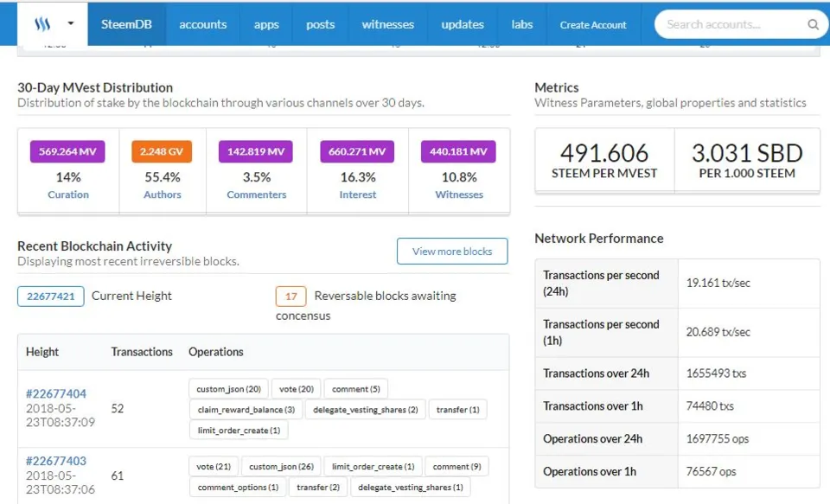Screen dimensions: 830x504
Task: Select the 2018-05-23T08:37:09 timestamp
Action: click(x=61, y=416)
